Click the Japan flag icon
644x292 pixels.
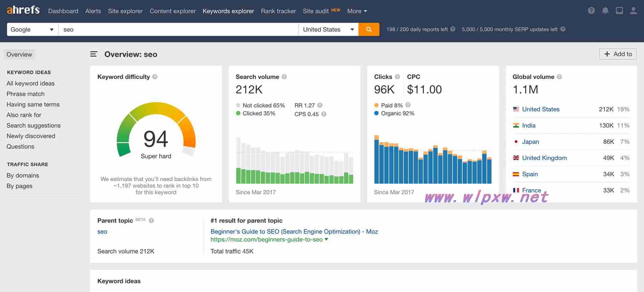516,142
